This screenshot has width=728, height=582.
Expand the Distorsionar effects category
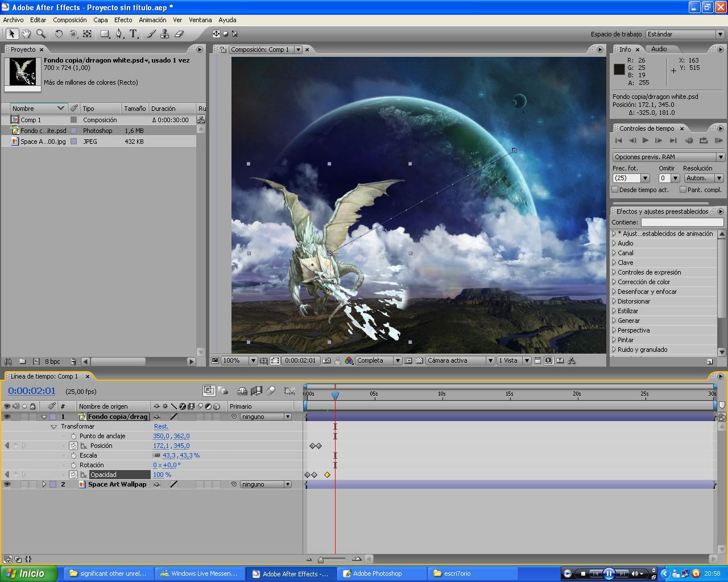(x=614, y=301)
